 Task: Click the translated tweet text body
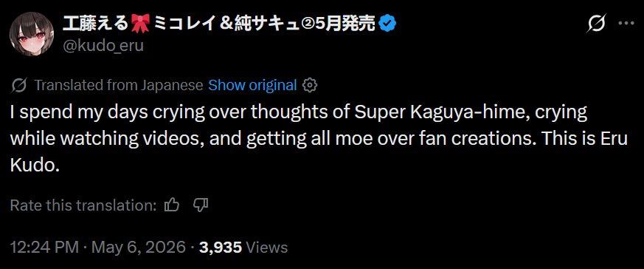tap(319, 140)
